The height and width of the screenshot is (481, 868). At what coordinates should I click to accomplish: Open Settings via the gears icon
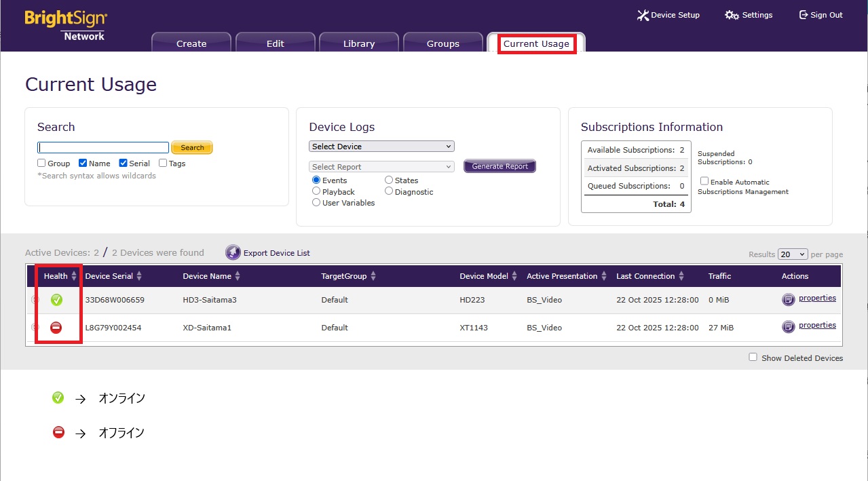pyautogui.click(x=732, y=15)
